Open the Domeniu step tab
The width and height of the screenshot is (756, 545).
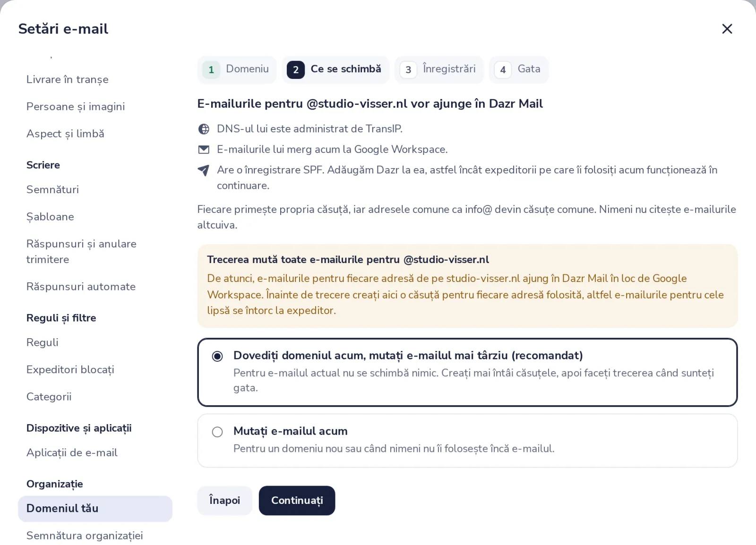pos(237,70)
